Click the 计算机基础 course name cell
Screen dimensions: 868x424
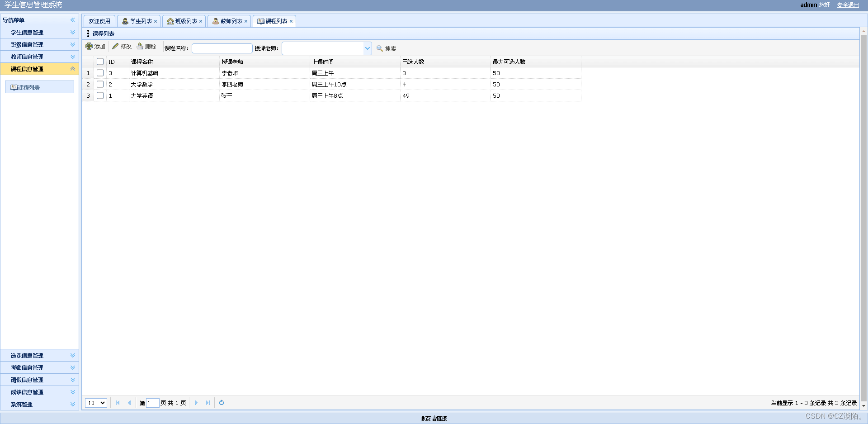click(174, 73)
